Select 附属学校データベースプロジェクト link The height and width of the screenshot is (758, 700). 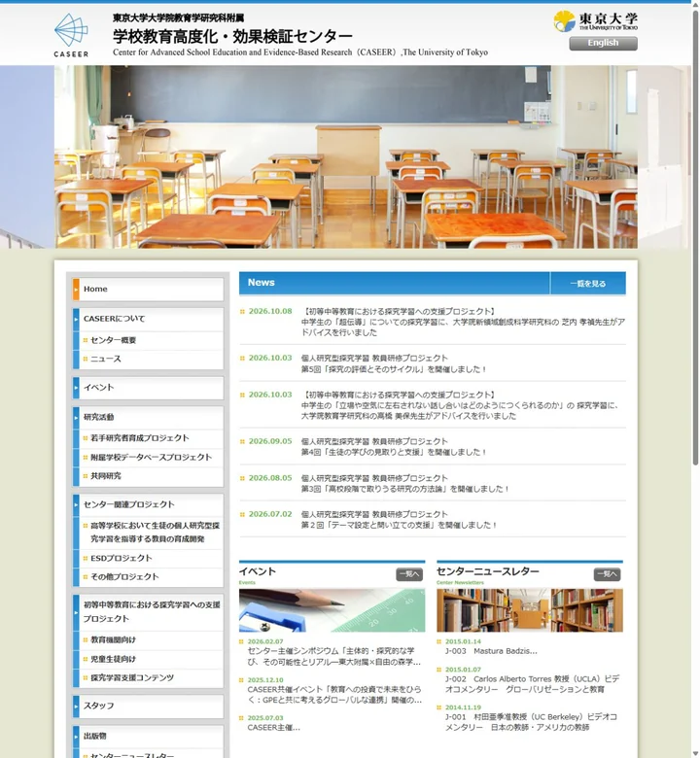(x=151, y=458)
